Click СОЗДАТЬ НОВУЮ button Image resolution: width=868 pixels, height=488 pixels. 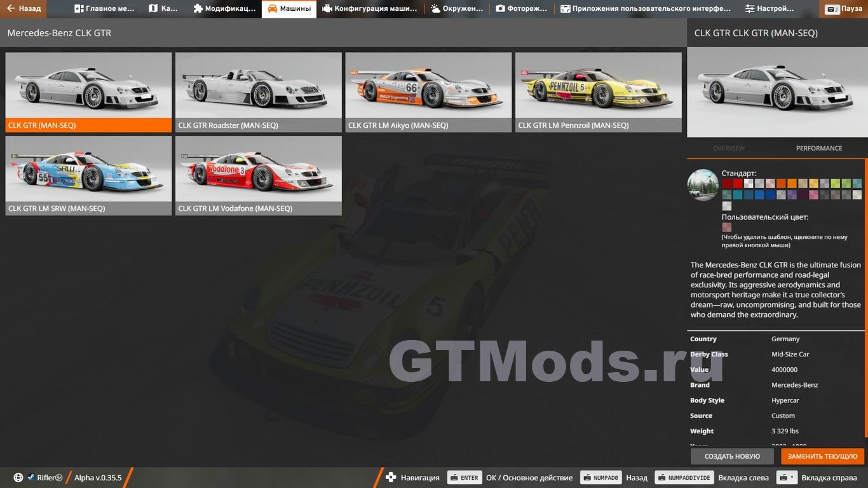[x=732, y=456]
